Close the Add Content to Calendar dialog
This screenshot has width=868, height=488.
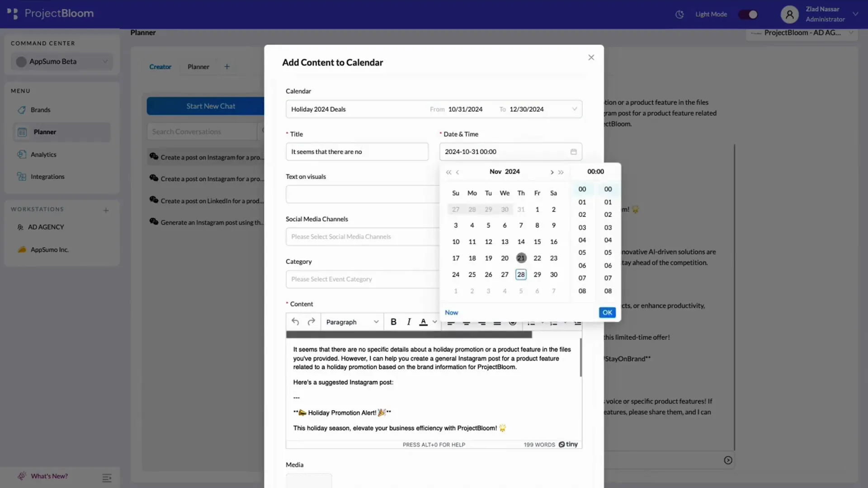[x=591, y=57]
